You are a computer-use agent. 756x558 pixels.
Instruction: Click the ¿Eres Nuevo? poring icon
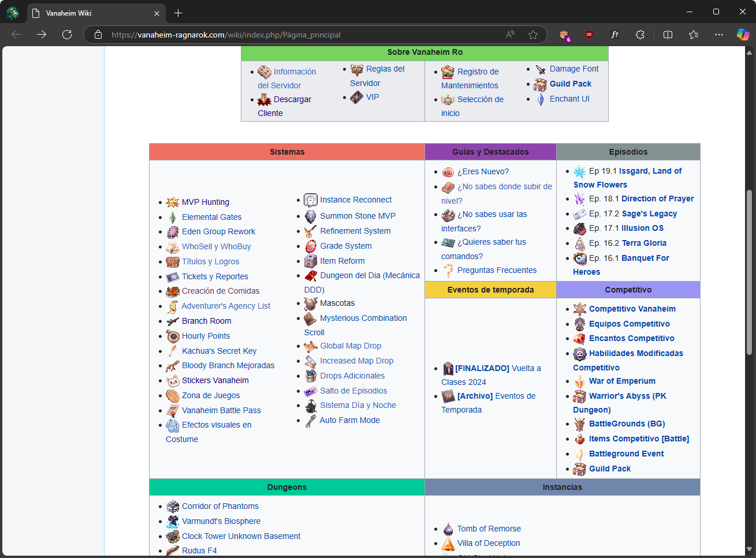pyautogui.click(x=448, y=172)
